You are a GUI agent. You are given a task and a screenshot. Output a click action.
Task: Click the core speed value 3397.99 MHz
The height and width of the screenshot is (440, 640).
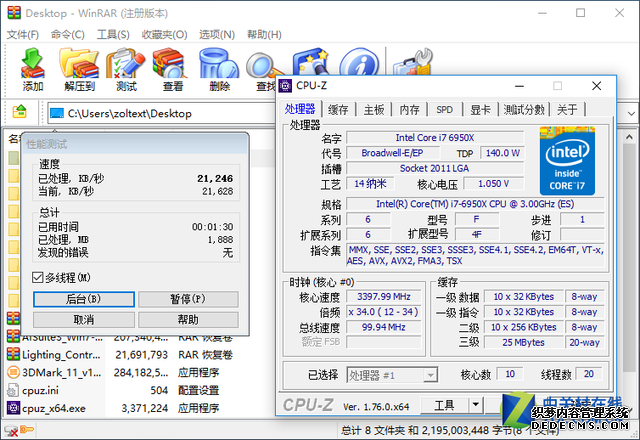pyautogui.click(x=384, y=297)
